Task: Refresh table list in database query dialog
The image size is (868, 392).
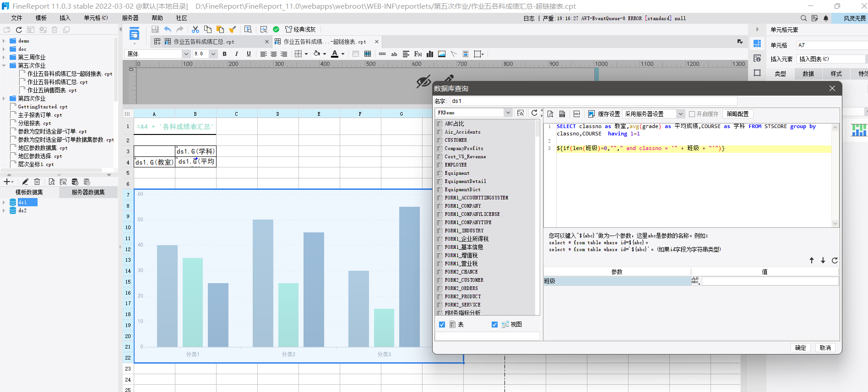Action: [534, 113]
